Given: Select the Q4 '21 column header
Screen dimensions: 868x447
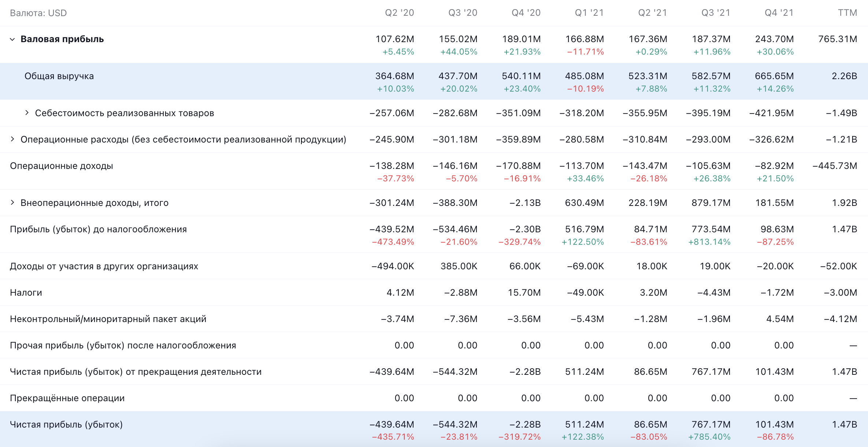Looking at the screenshot, I should point(779,13).
